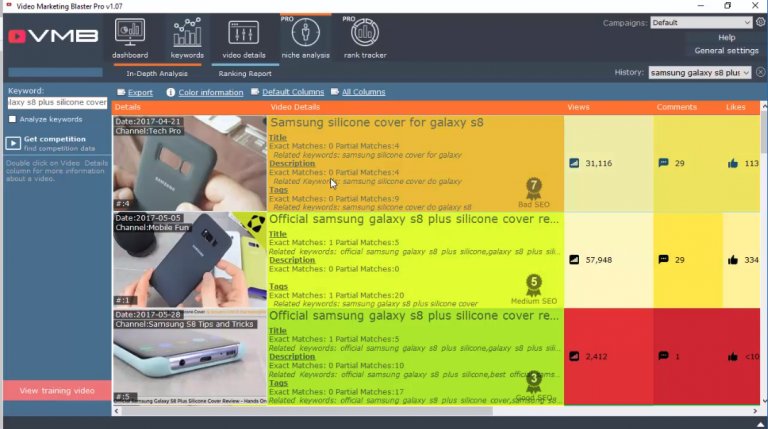
Task: Click the vertical scrollbar up arrow
Action: (x=764, y=106)
